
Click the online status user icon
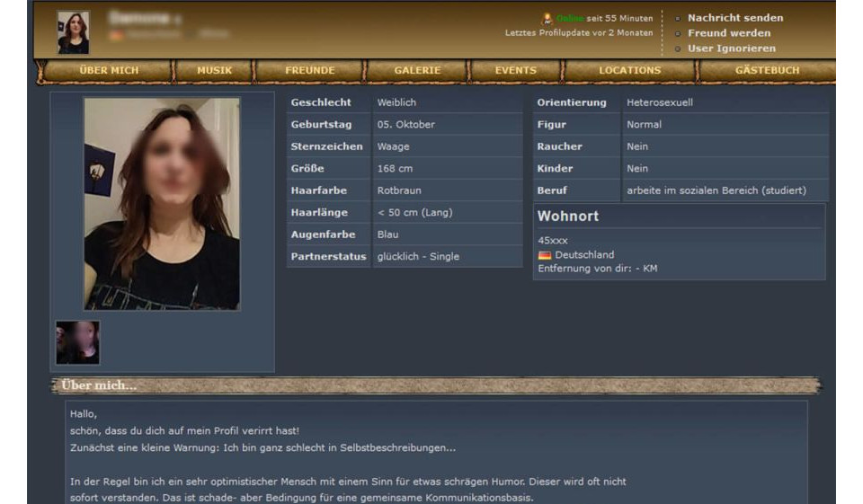tap(547, 18)
